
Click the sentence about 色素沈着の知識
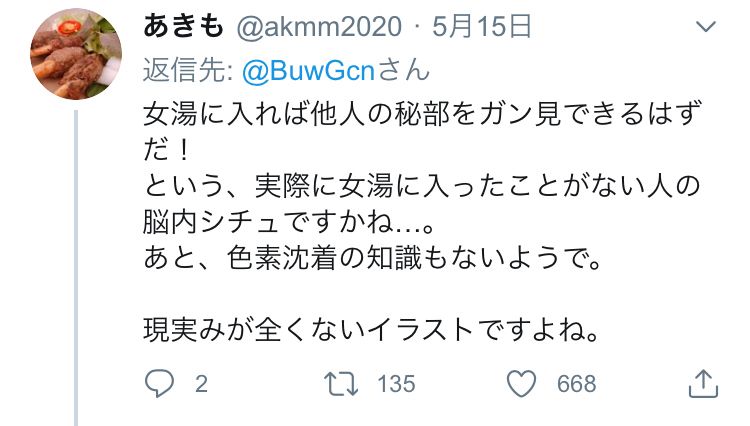[x=373, y=259]
